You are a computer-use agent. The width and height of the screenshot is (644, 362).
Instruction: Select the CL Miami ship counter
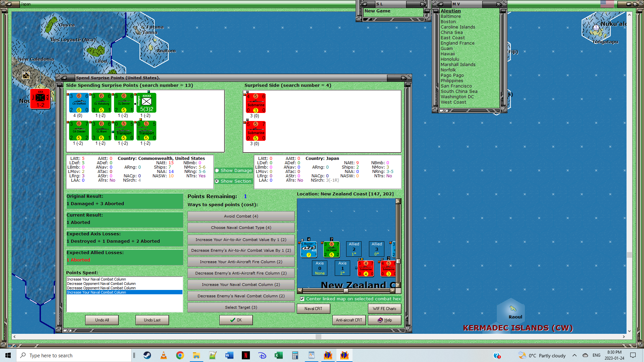[101, 131]
